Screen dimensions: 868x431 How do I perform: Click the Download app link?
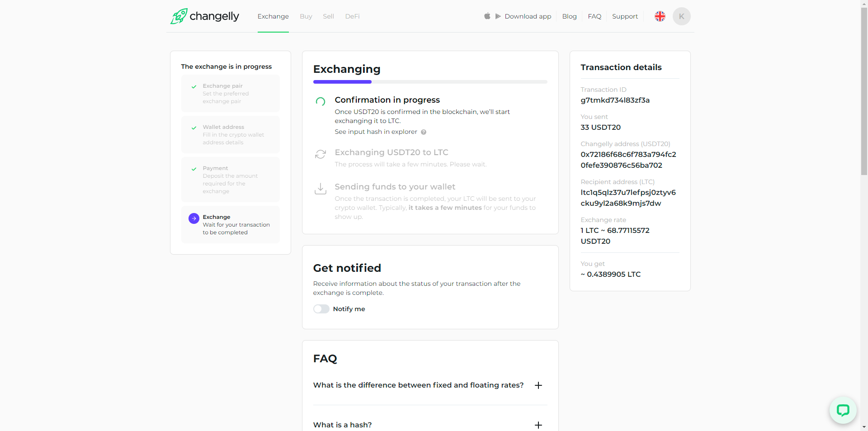point(528,16)
